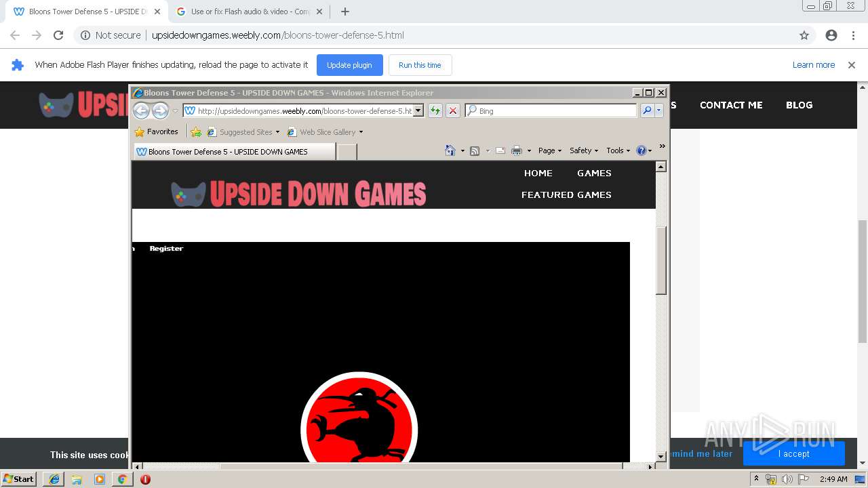The width and height of the screenshot is (868, 488).
Task: Open Web Slice Gallery in favorites bar
Action: tap(325, 132)
